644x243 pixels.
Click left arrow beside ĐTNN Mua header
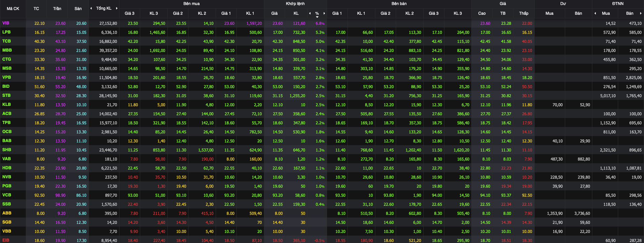595,13
